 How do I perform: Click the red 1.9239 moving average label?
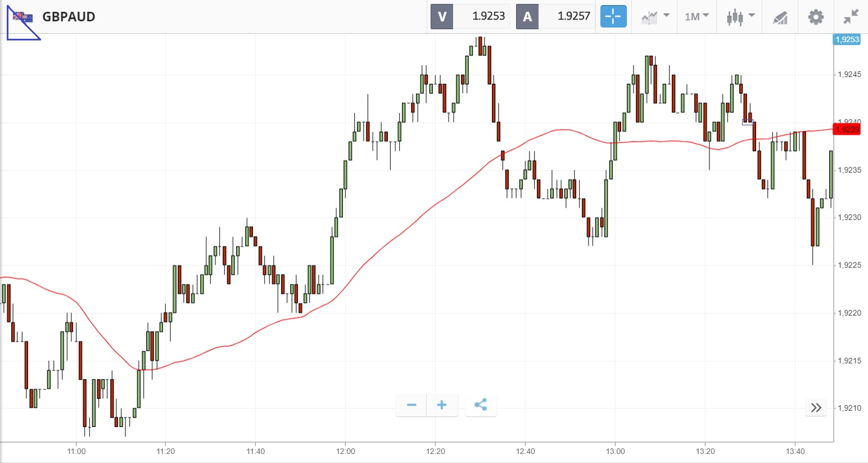click(847, 130)
